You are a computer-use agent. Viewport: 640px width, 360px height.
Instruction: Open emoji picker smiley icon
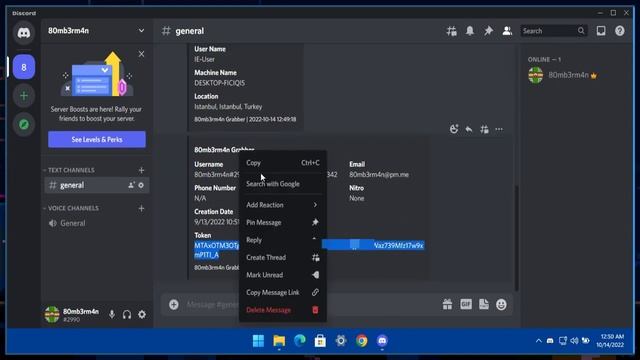tap(501, 304)
